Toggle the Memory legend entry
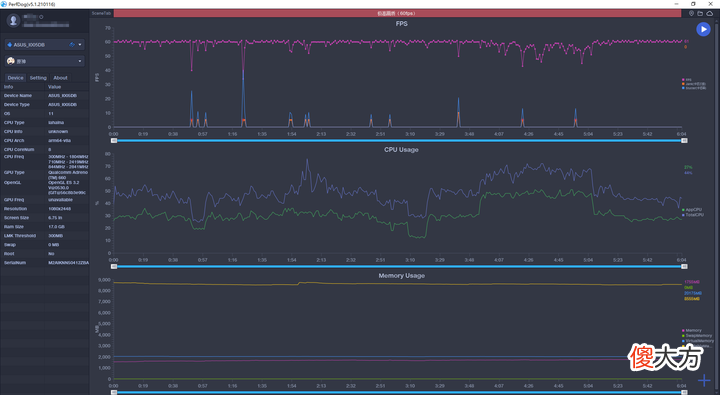Viewport: 720px width, 395px height. 692,330
